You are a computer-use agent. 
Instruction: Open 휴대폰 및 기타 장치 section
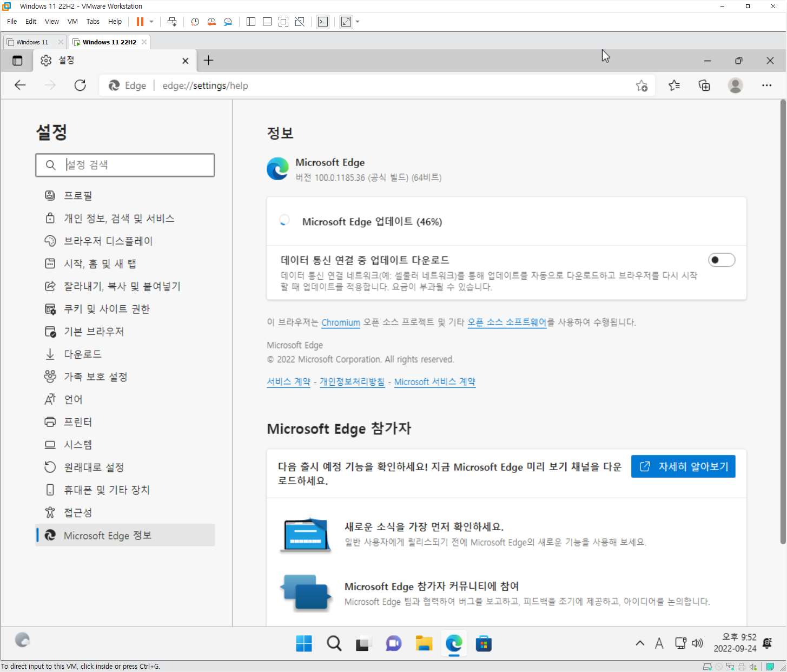pyautogui.click(x=125, y=490)
